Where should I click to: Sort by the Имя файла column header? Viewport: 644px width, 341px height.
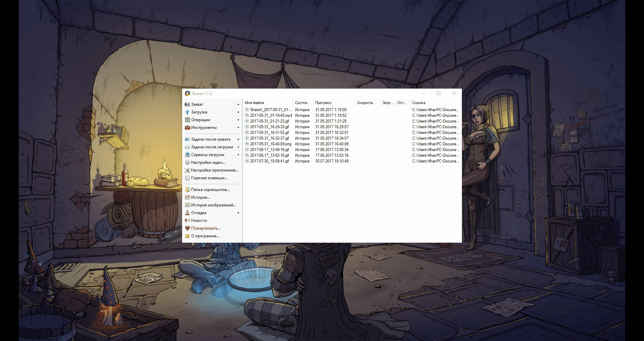[x=268, y=103]
